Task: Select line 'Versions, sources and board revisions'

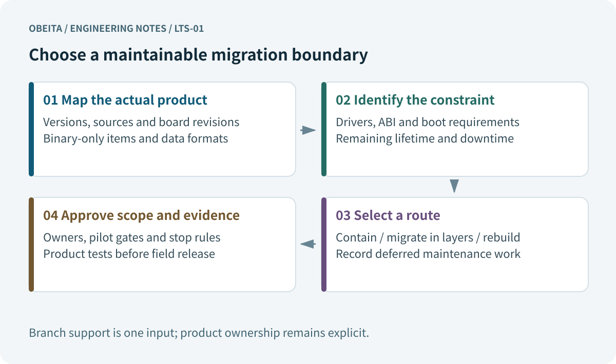Action: (141, 123)
